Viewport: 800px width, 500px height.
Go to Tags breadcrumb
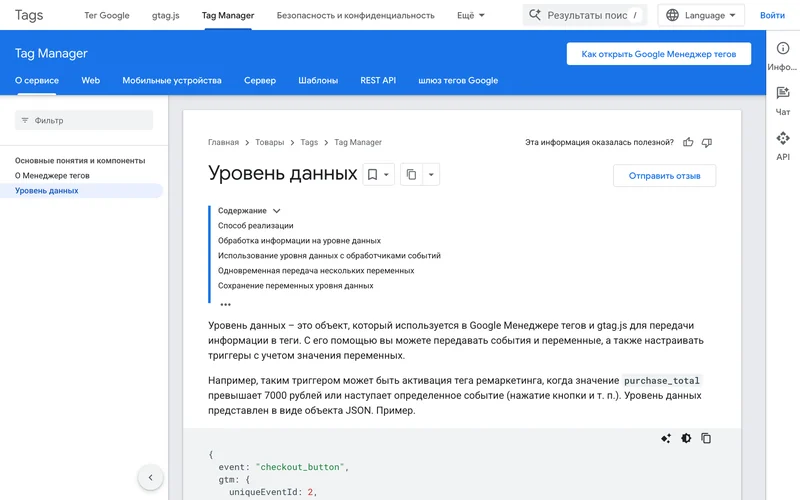[309, 142]
